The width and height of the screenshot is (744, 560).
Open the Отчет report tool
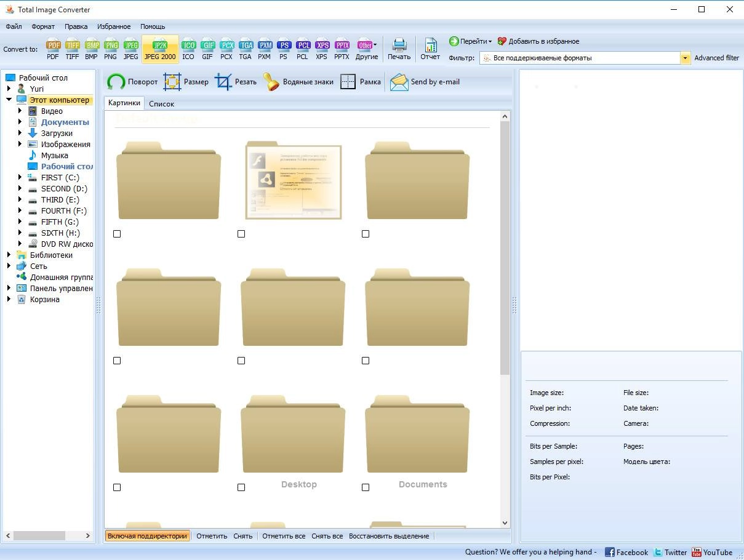(430, 49)
